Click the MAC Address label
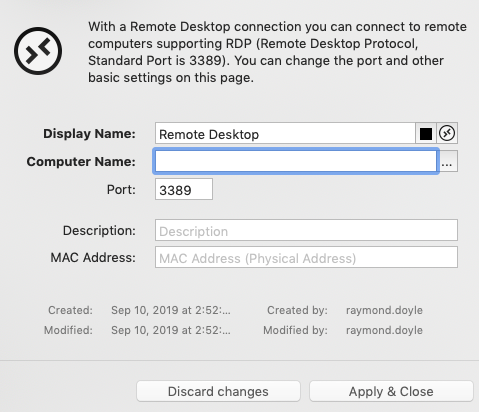Image resolution: width=479 pixels, height=412 pixels. click(93, 258)
